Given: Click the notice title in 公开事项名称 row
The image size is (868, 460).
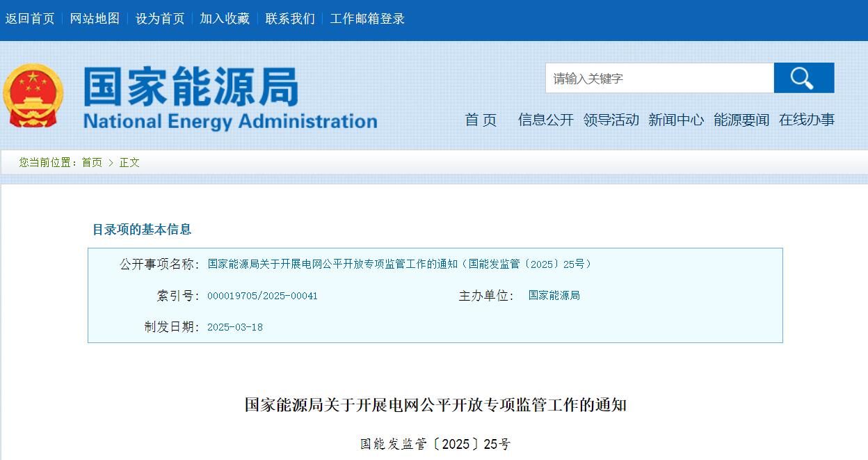Looking at the screenshot, I should click(x=399, y=264).
